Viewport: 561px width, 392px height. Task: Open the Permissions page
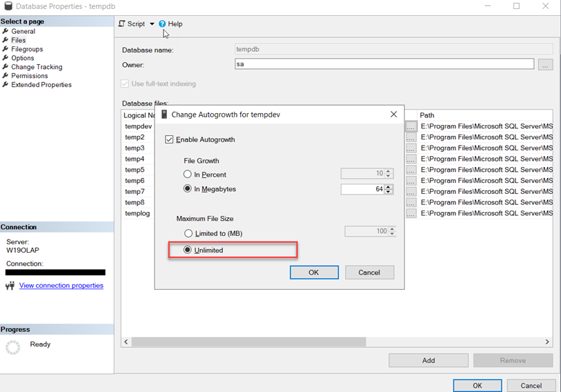click(x=30, y=76)
